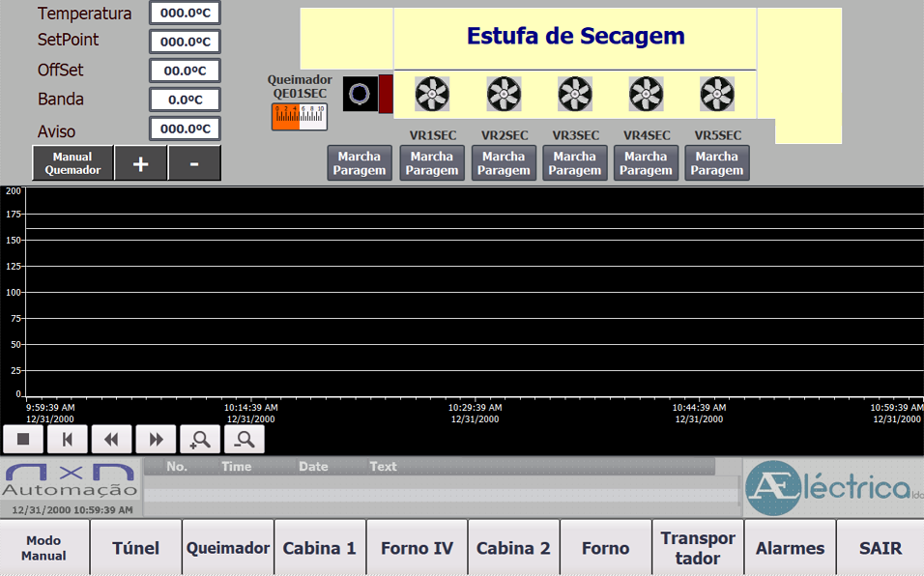The width and height of the screenshot is (924, 576).
Task: Stop the trend chart with the stop button
Action: [23, 440]
